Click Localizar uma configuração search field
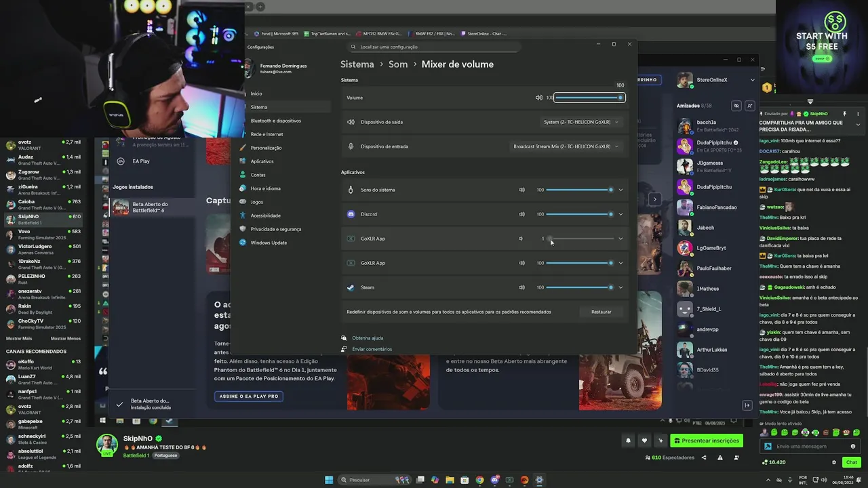Image resolution: width=868 pixels, height=488 pixels. pyautogui.click(x=434, y=47)
